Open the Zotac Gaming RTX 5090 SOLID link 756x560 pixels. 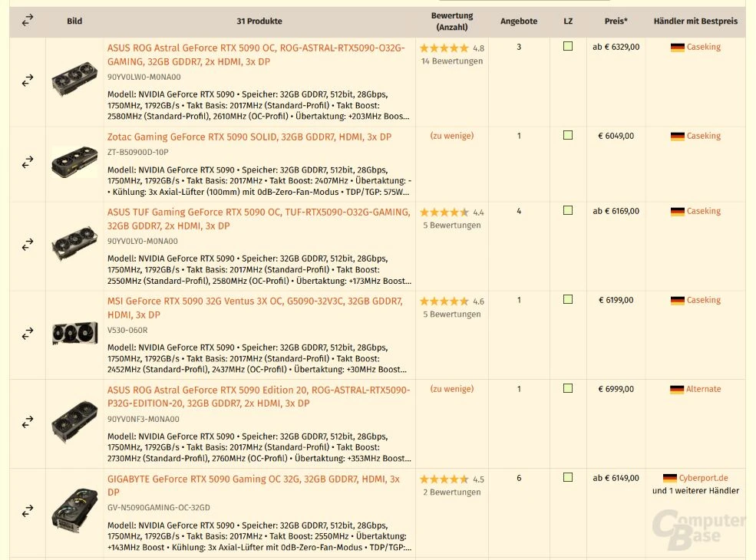coord(249,137)
